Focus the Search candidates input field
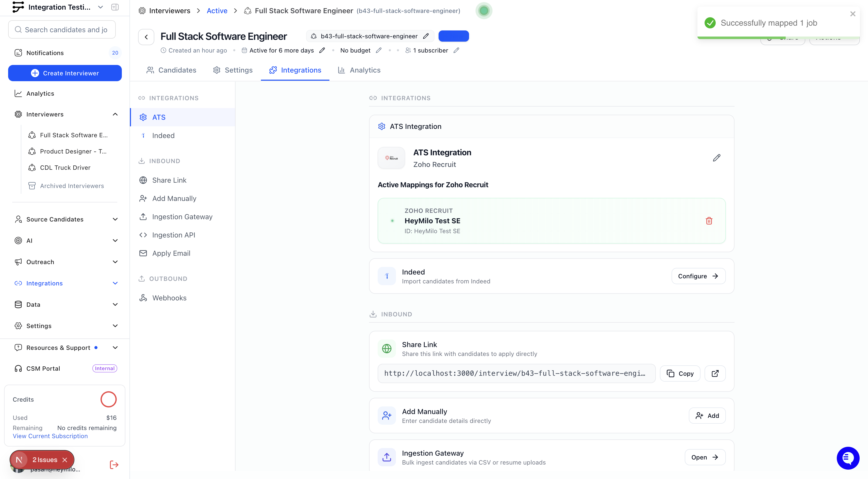The width and height of the screenshot is (868, 479). [x=66, y=30]
